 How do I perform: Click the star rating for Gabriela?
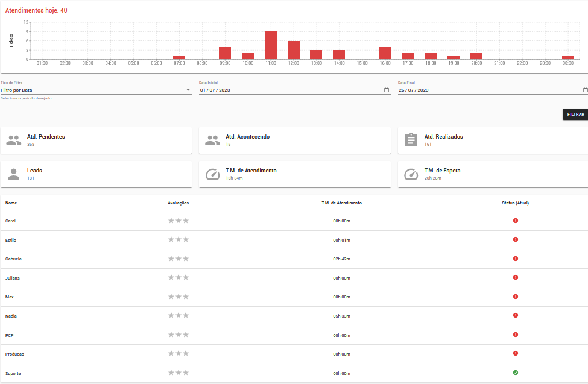178,259
